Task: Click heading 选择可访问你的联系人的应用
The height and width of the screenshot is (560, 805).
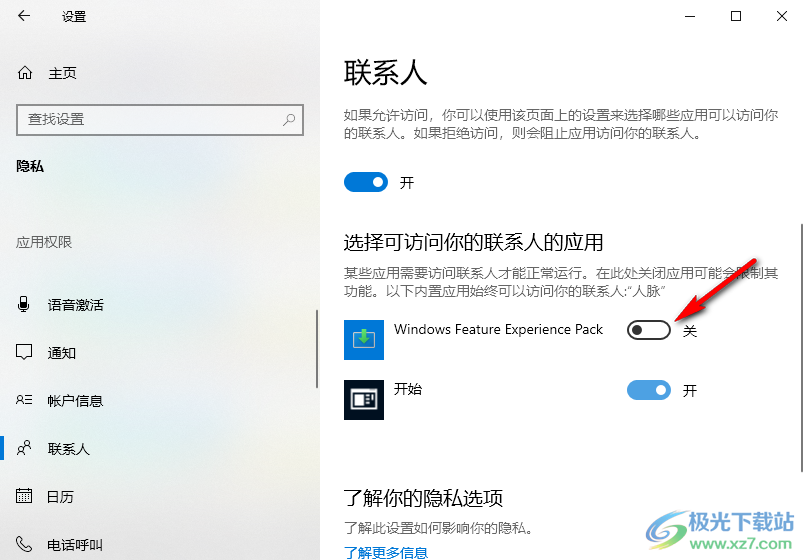Action: pyautogui.click(x=473, y=242)
